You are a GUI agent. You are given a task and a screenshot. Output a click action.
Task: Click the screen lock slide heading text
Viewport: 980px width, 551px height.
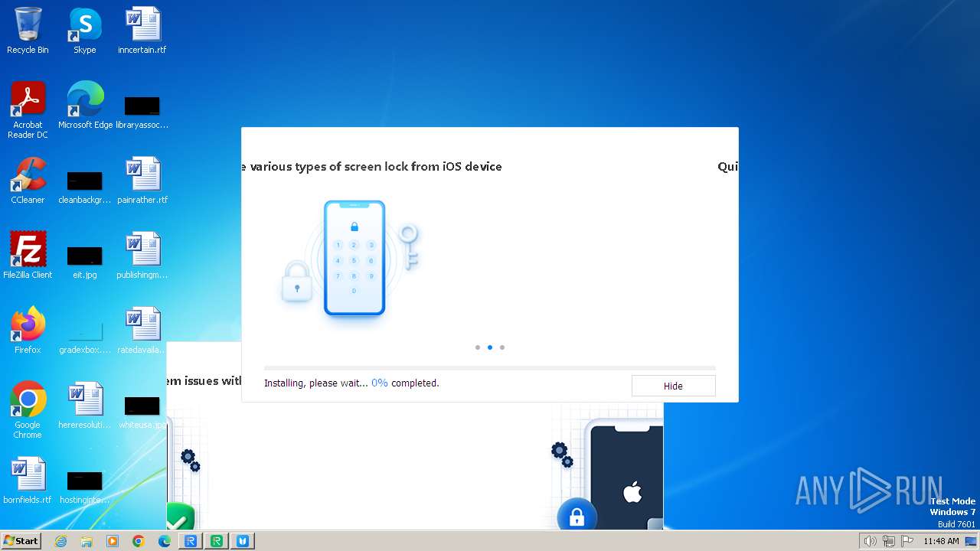(x=371, y=166)
